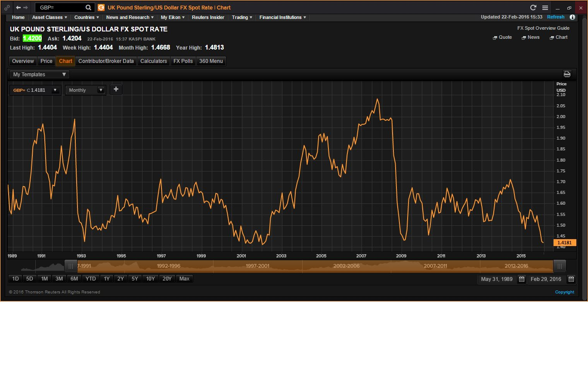Image resolution: width=588 pixels, height=371 pixels.
Task: Add a series with plus button
Action: [116, 90]
